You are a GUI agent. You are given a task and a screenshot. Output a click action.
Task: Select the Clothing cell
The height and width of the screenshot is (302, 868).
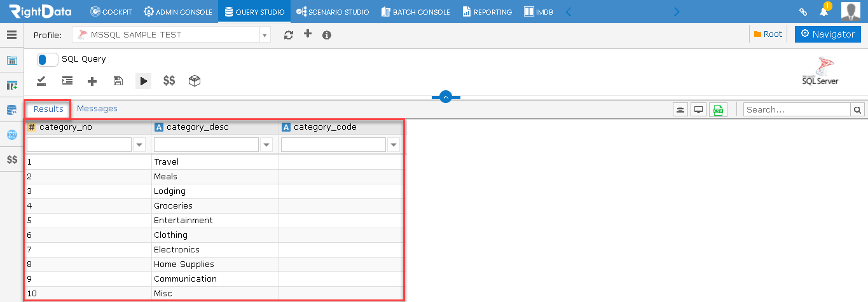(215, 235)
